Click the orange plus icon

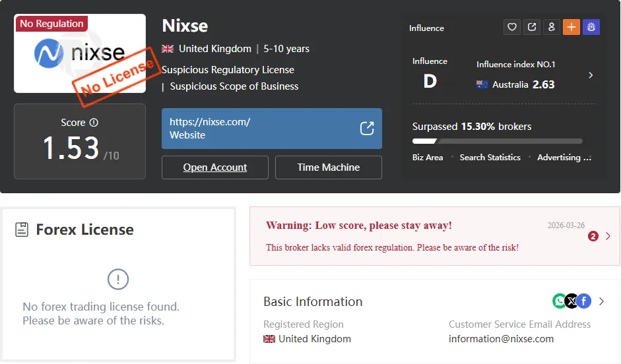tap(571, 27)
